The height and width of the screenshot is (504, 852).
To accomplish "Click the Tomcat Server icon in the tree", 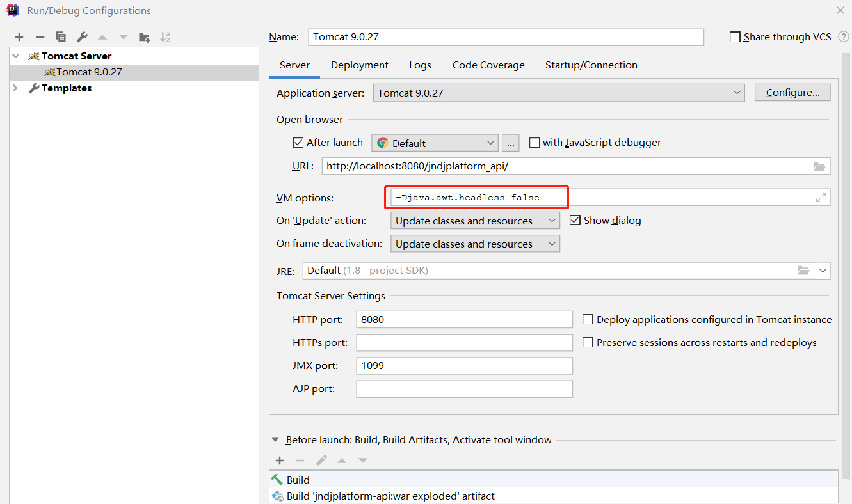I will [x=34, y=56].
